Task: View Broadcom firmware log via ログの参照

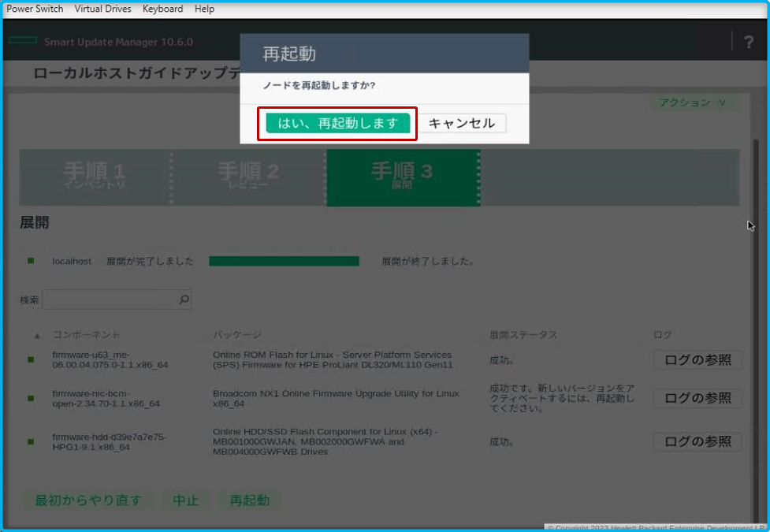Action: pyautogui.click(x=697, y=398)
